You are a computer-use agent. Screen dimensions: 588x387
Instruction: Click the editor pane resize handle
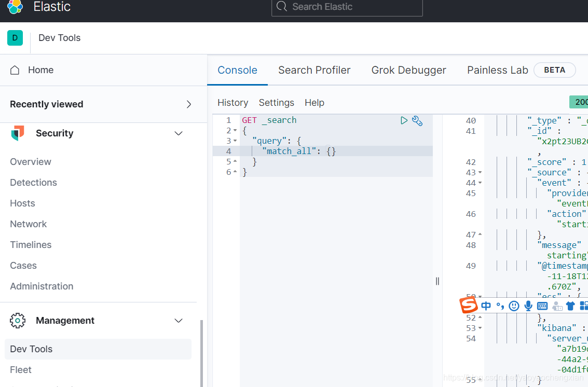pos(437,281)
